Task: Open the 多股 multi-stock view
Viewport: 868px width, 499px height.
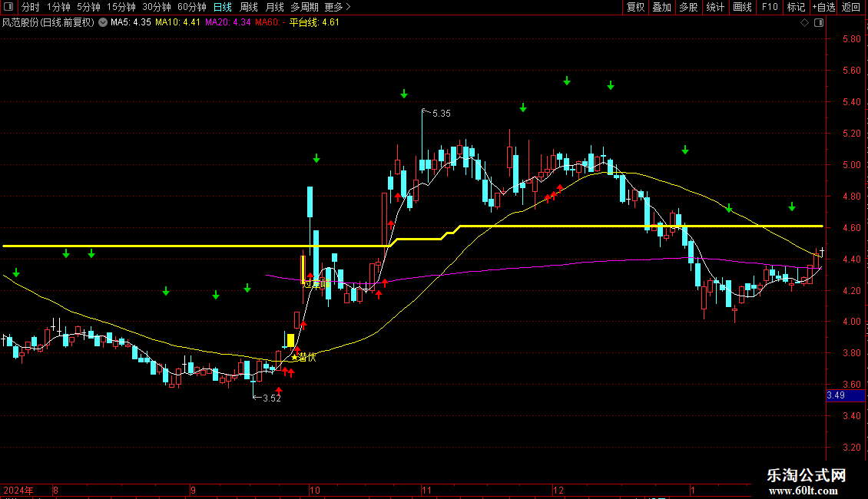Action: click(689, 7)
